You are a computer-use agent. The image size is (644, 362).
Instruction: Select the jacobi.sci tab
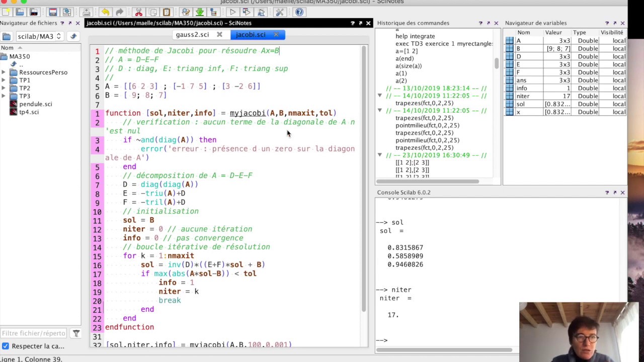[251, 35]
